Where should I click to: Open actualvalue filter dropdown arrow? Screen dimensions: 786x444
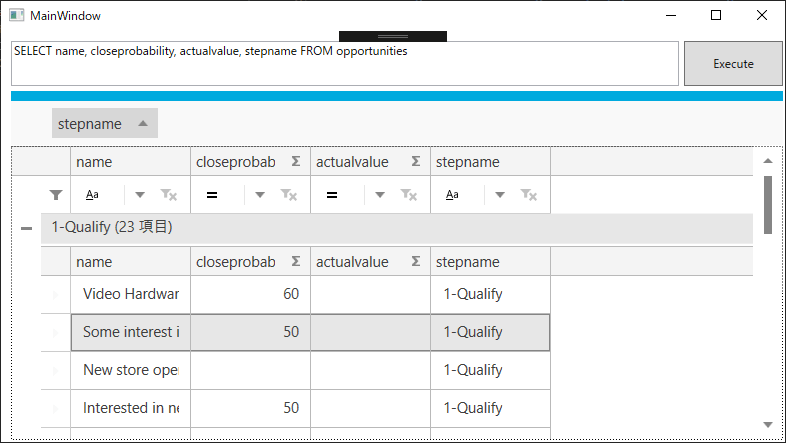pos(380,195)
